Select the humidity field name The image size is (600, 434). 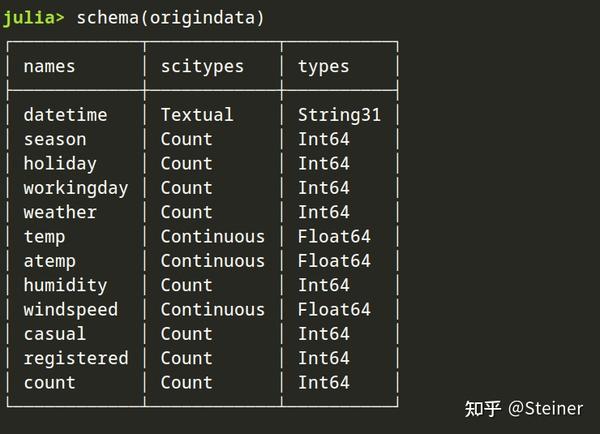click(x=65, y=285)
